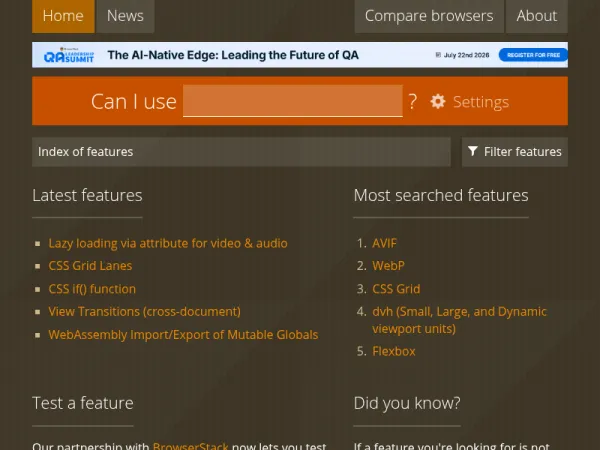Follow the BrowserStack link

[x=190, y=446]
